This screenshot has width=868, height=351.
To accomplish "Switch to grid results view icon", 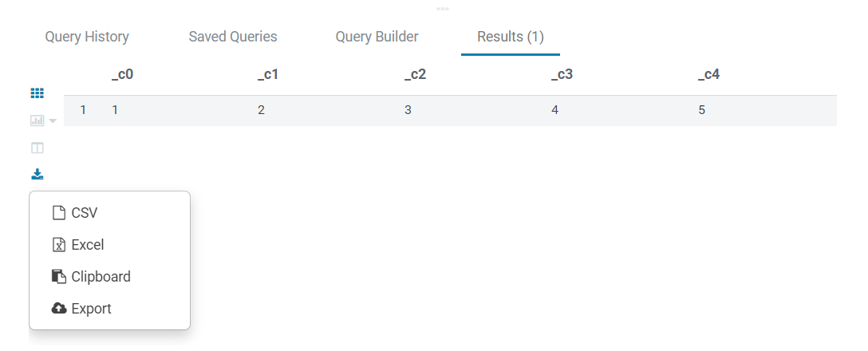I will [37, 93].
